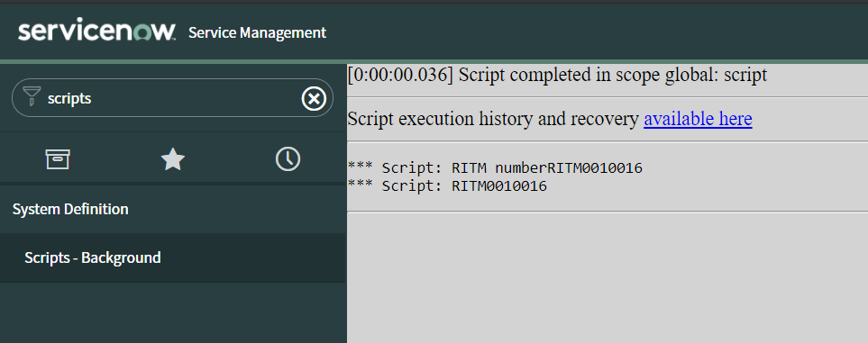Clear the navigator filter text
The image size is (868, 343).
tap(314, 99)
